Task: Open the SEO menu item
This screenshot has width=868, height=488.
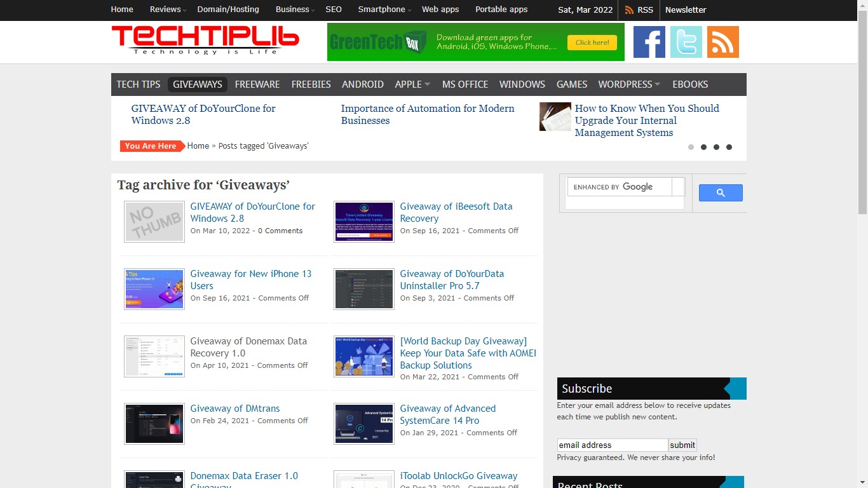Action: click(x=334, y=10)
